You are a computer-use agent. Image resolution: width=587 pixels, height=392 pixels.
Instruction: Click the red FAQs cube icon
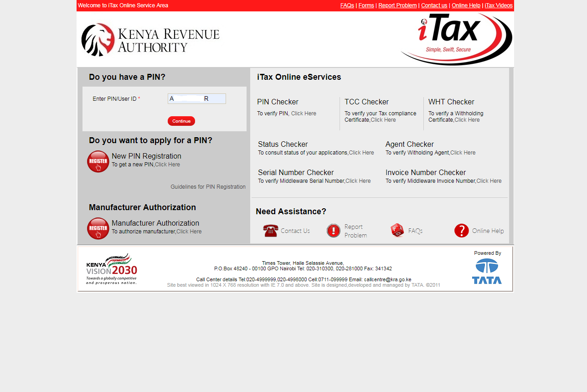[397, 231]
